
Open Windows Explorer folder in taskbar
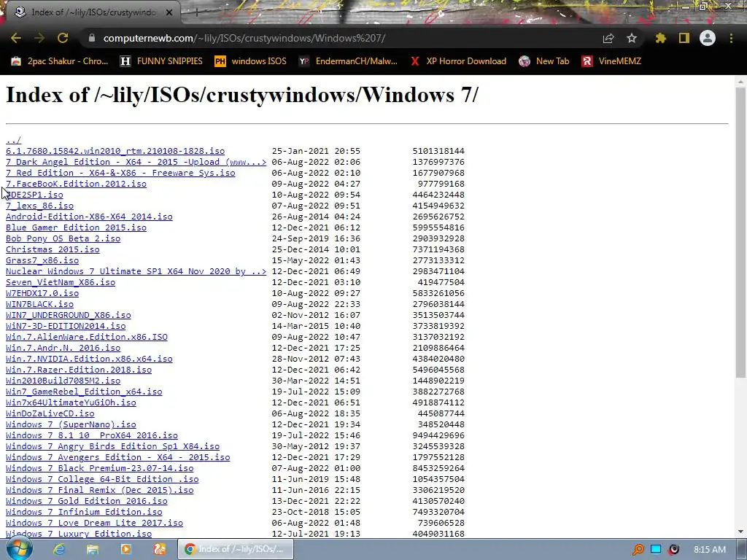(x=93, y=550)
